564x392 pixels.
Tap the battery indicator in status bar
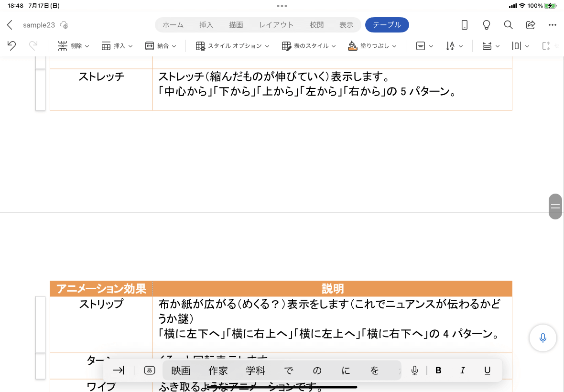click(550, 6)
